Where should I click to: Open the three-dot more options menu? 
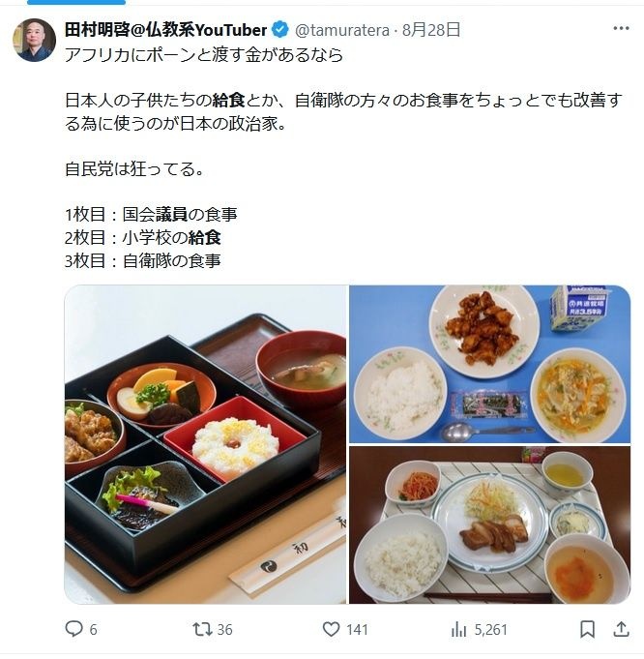pos(621,29)
